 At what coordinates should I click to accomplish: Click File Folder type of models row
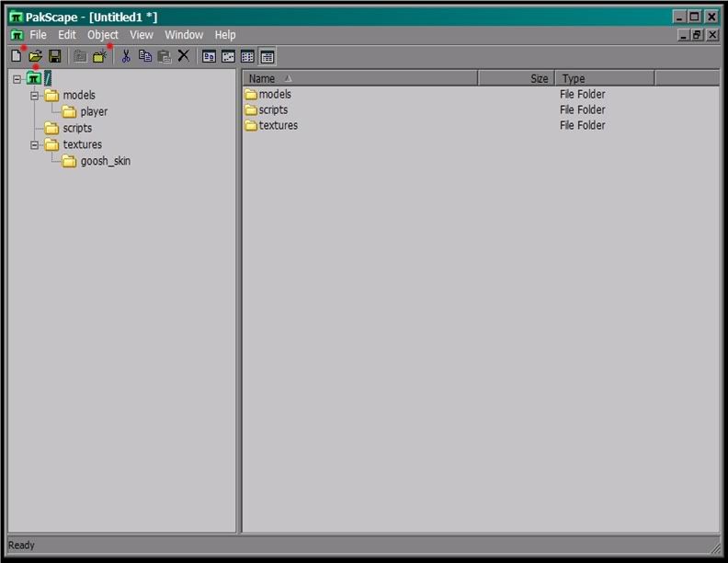[x=582, y=95]
